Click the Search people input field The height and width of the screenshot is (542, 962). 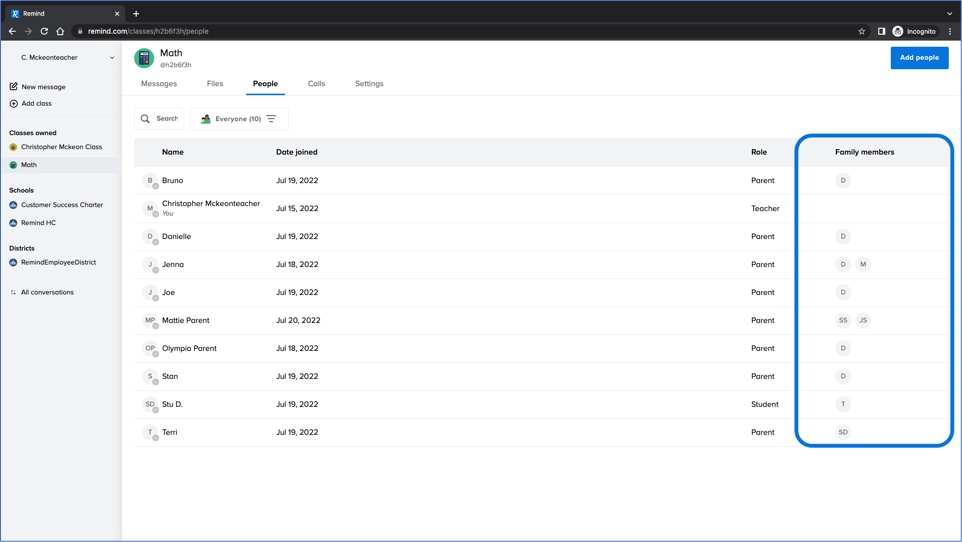point(166,119)
